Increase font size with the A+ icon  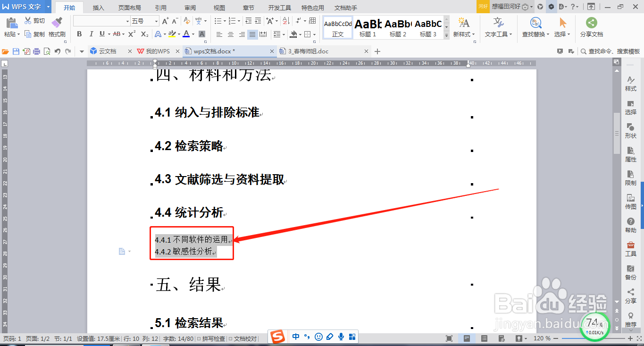(x=165, y=21)
